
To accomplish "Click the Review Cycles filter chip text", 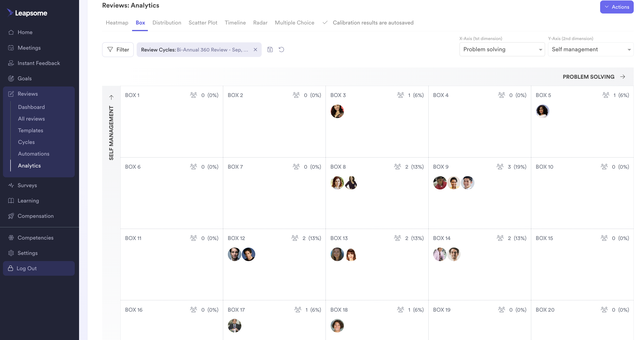I will (194, 50).
